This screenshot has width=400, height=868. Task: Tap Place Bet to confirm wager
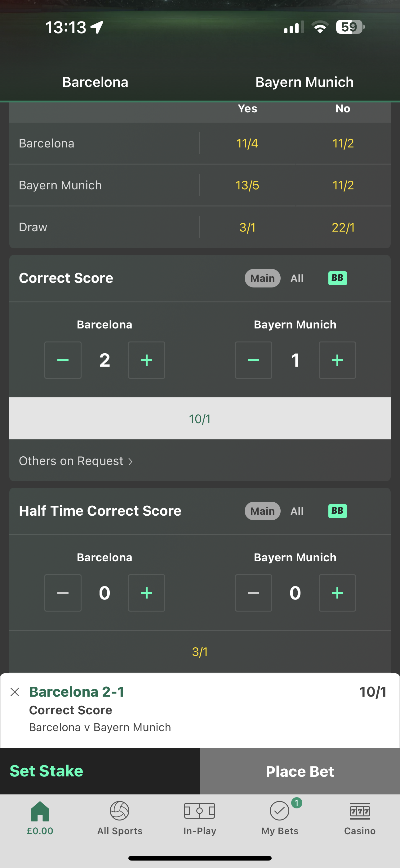pos(300,771)
